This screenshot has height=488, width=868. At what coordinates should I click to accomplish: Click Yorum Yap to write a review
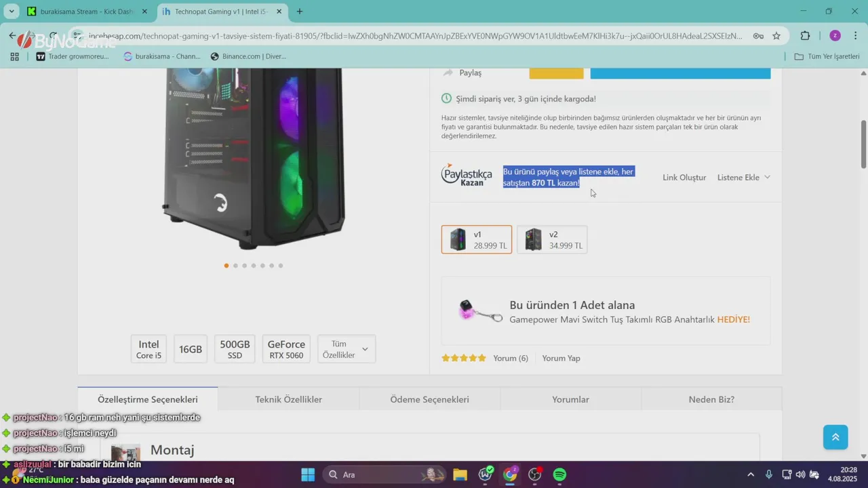tap(561, 358)
